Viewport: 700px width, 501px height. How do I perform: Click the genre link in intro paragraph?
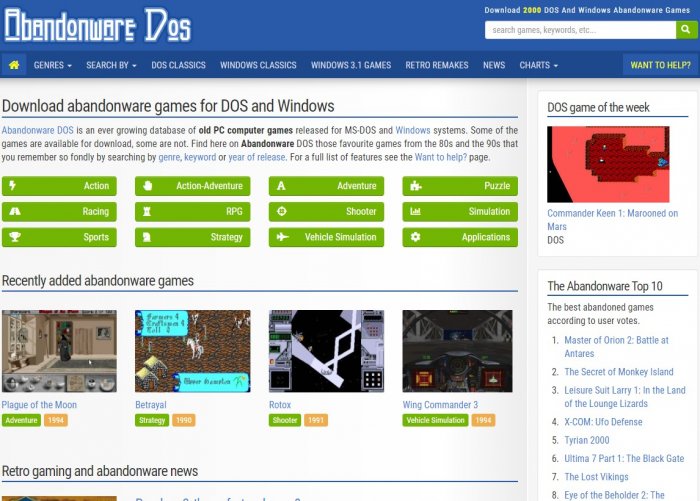point(169,157)
